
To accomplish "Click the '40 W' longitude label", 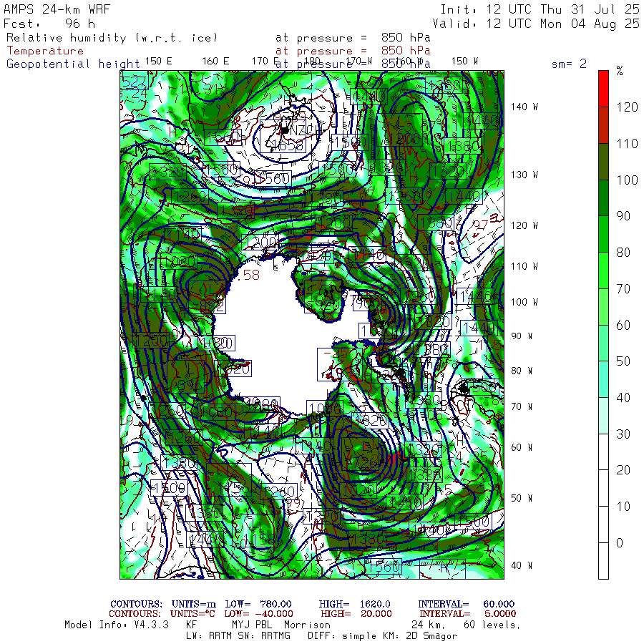I will pos(522,565).
